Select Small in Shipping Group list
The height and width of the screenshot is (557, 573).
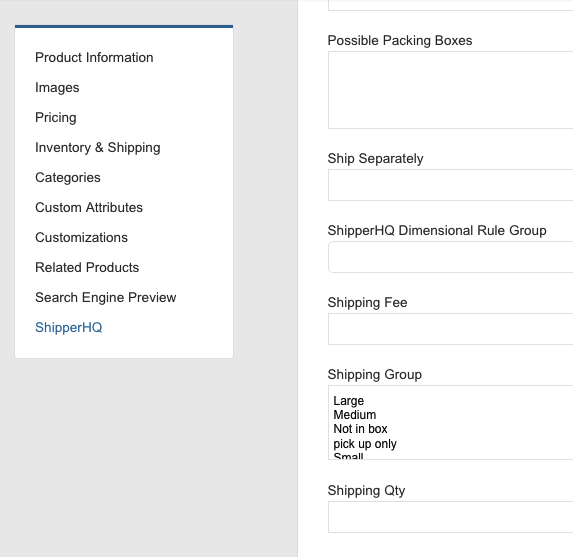348,455
